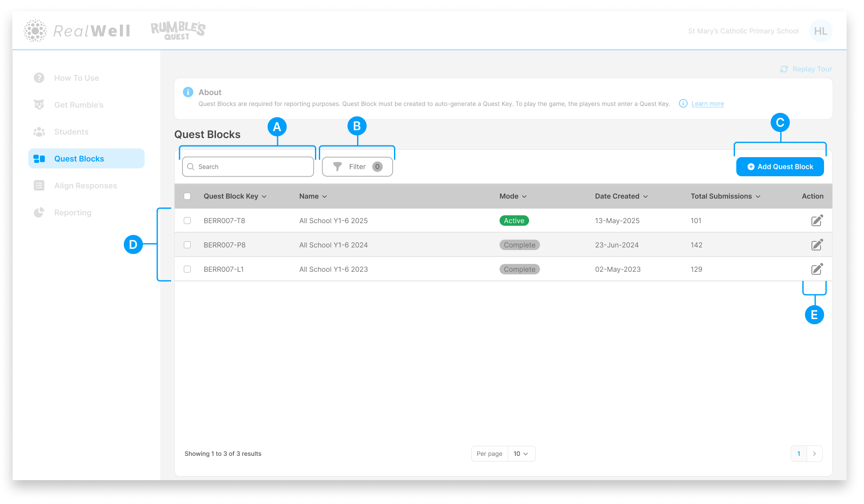Click edit icon for BERR007-P8 row
The height and width of the screenshot is (504, 864).
(x=817, y=245)
